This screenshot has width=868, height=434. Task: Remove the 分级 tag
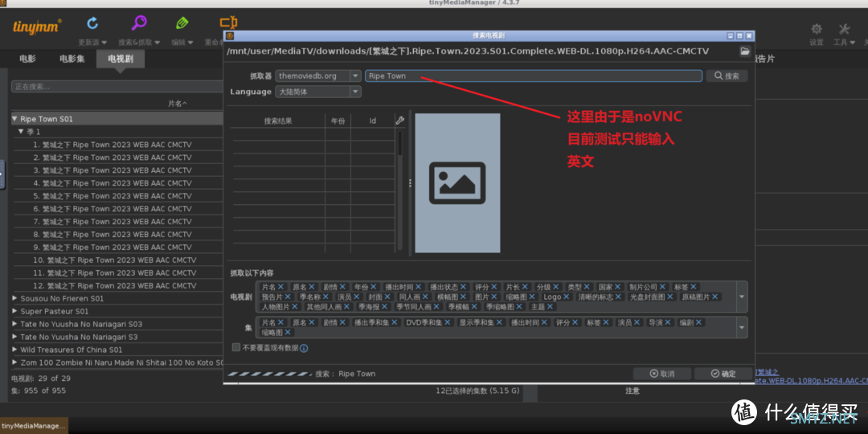(x=556, y=287)
